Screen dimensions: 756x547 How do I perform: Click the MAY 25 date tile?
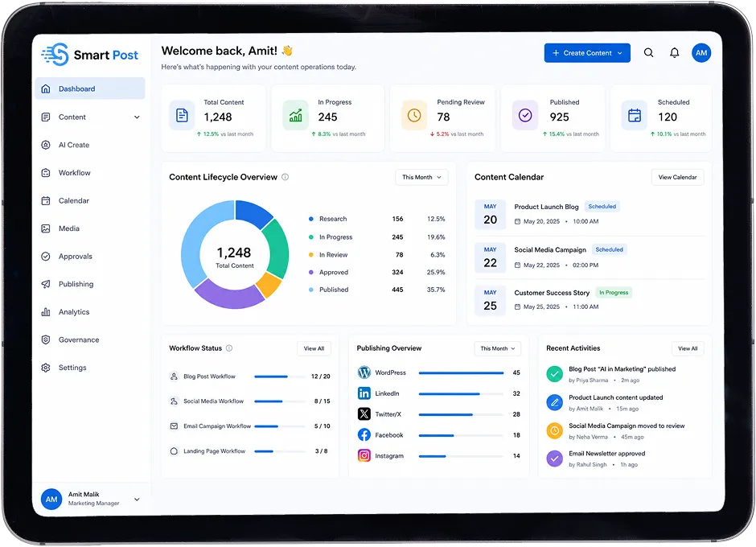point(490,301)
